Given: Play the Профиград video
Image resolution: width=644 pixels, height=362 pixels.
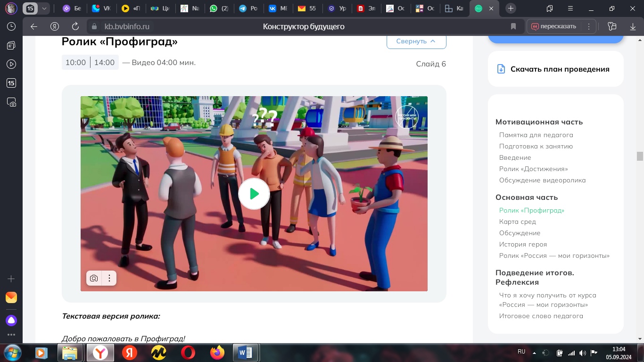Looking at the screenshot, I should click(254, 194).
